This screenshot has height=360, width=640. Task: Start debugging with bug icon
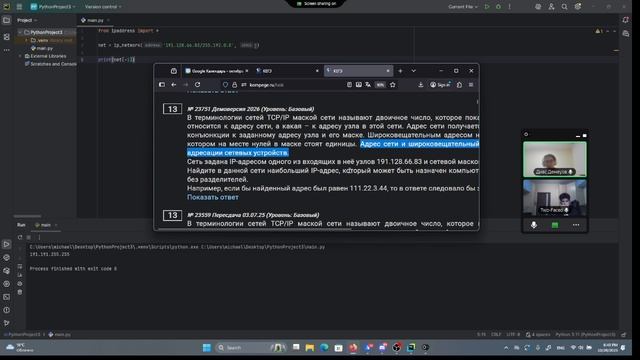coord(498,7)
